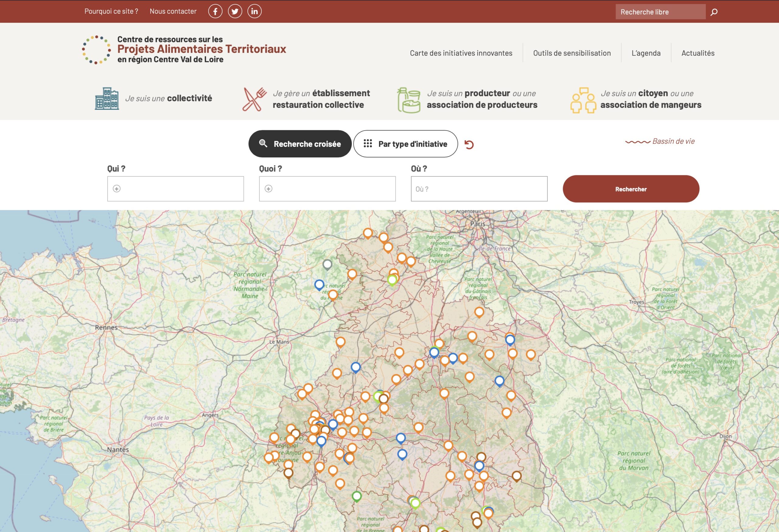Switch to Par type d'initiative mode
This screenshot has height=532, width=779.
[405, 144]
